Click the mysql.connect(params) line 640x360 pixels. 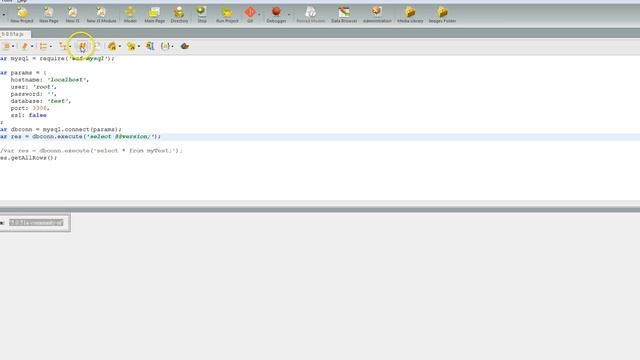tap(60, 129)
